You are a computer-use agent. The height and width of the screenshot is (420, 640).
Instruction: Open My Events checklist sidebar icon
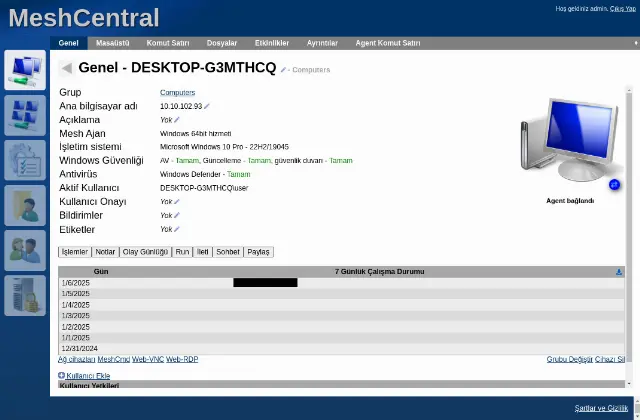25,160
